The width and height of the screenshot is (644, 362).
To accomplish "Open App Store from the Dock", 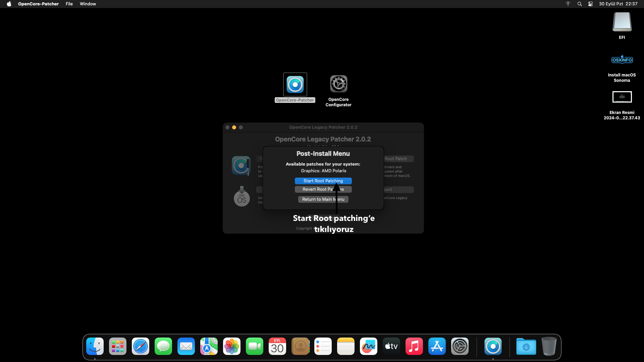I will point(437,346).
